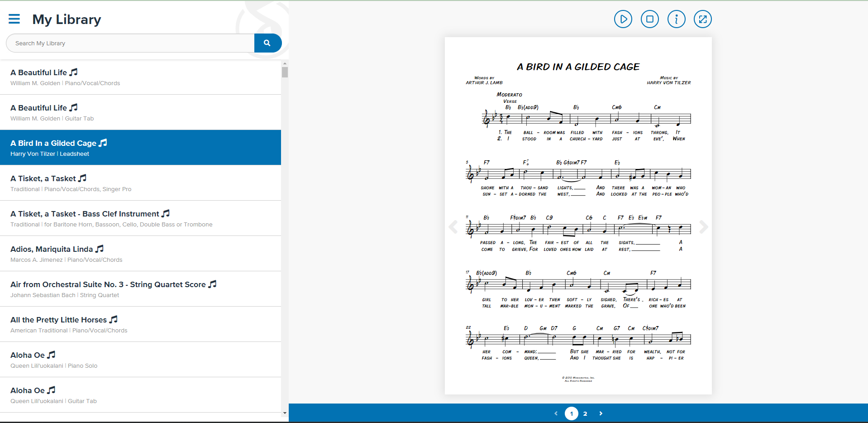Image resolution: width=868 pixels, height=423 pixels.
Task: Click Marcos A. Jimenez | Piano/Vocal/Chords subtitle
Action: 67,260
